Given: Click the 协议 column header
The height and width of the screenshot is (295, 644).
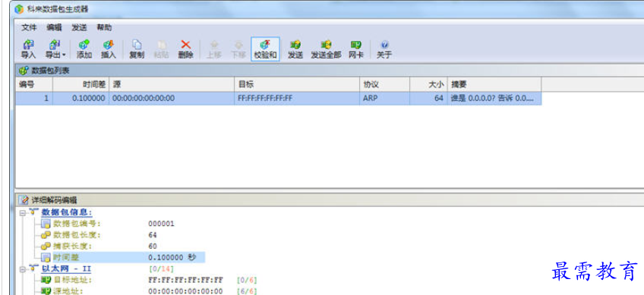Looking at the screenshot, I should click(385, 84).
